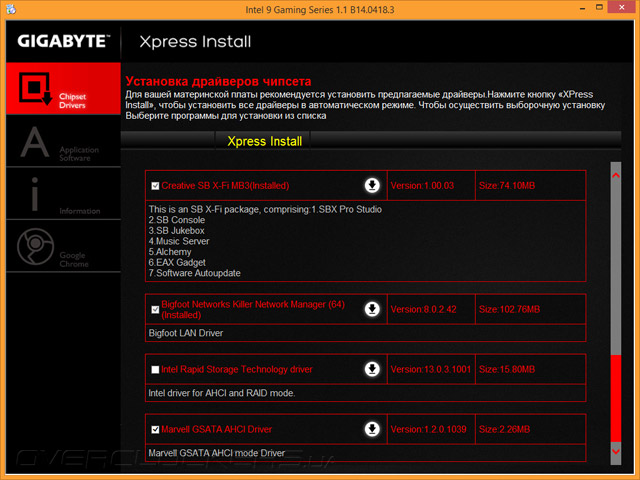The height and width of the screenshot is (480, 640).
Task: Click Version:8.0.2.42 cell
Action: click(431, 309)
